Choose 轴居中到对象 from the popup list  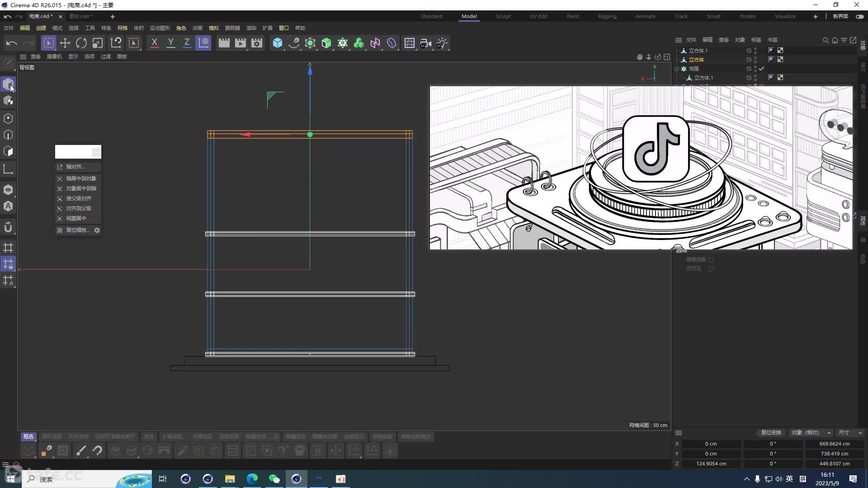click(x=78, y=178)
